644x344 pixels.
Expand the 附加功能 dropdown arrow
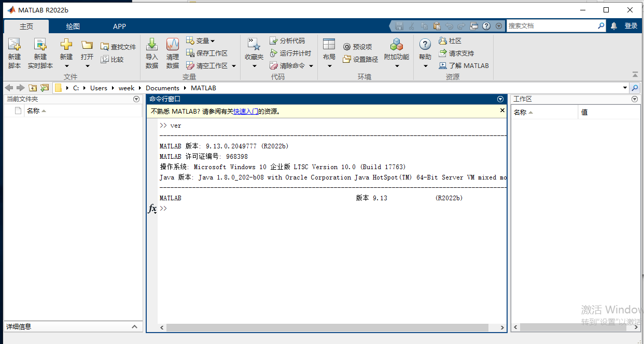coord(397,66)
